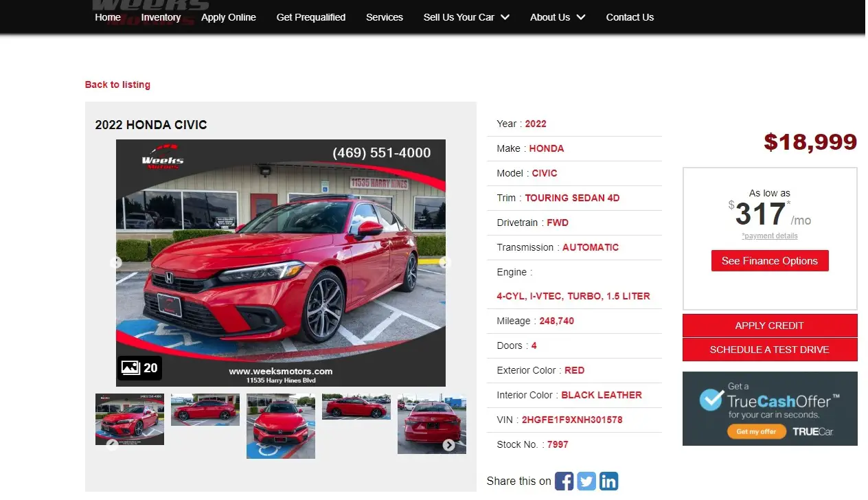868x500 pixels.
Task: Open the Contact Us page
Action: point(630,17)
